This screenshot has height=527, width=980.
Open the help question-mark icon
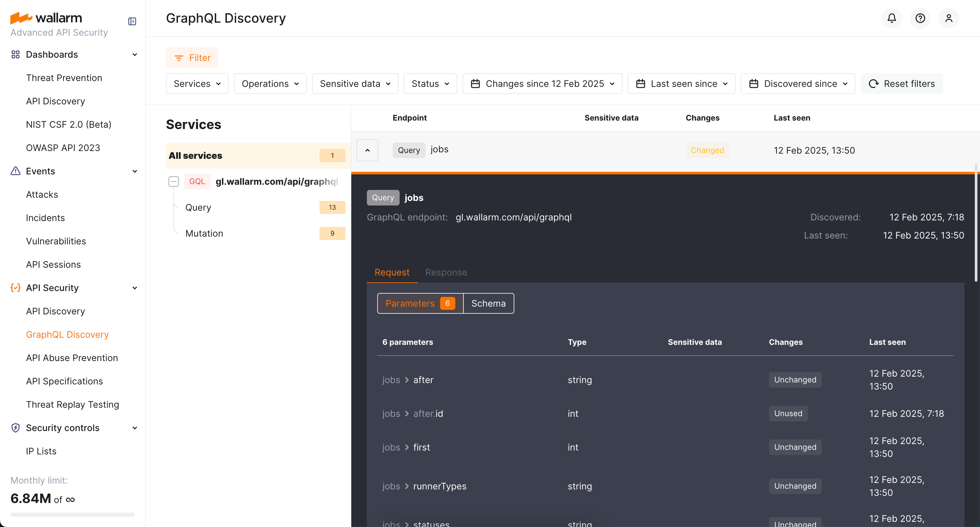[x=920, y=18]
